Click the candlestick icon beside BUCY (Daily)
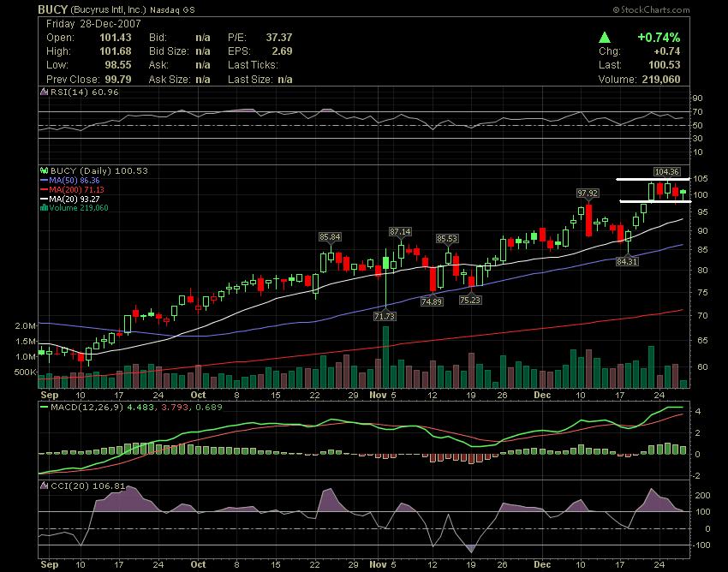The height and width of the screenshot is (572, 728). point(44,171)
